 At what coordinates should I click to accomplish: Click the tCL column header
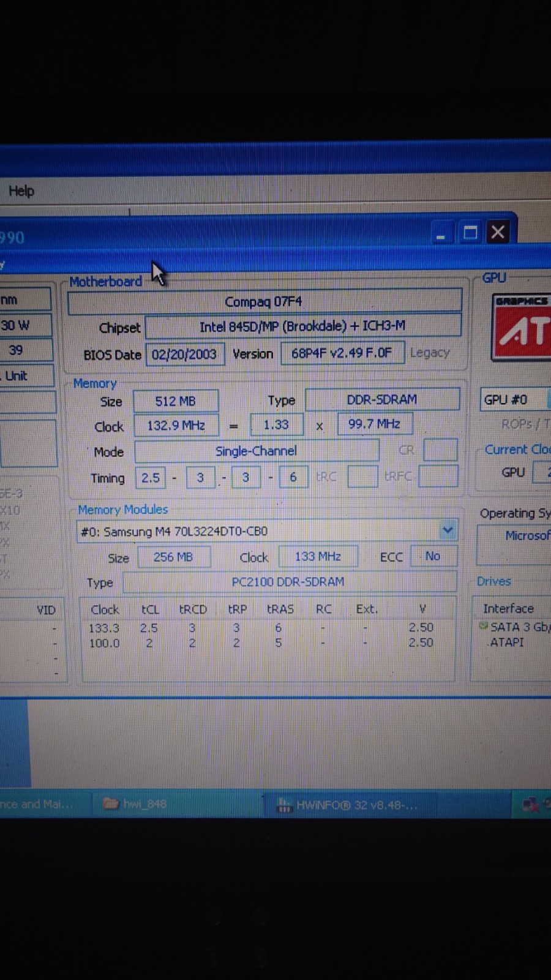pos(150,609)
